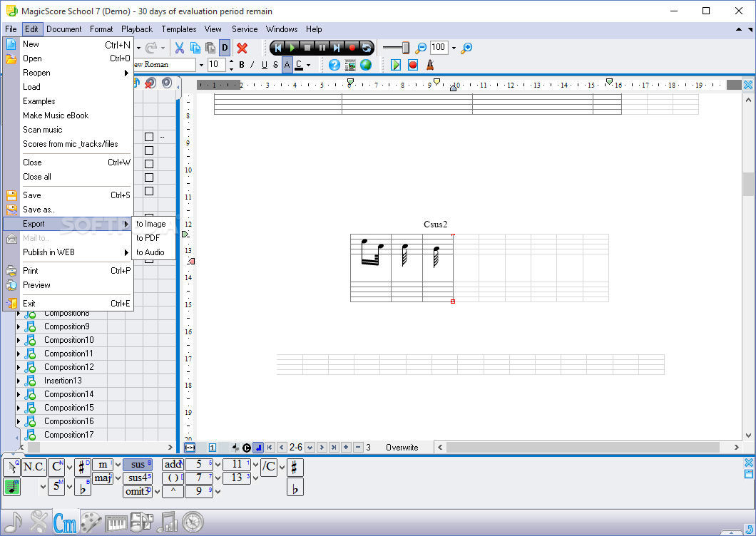Open the font name dropdown

coord(201,65)
